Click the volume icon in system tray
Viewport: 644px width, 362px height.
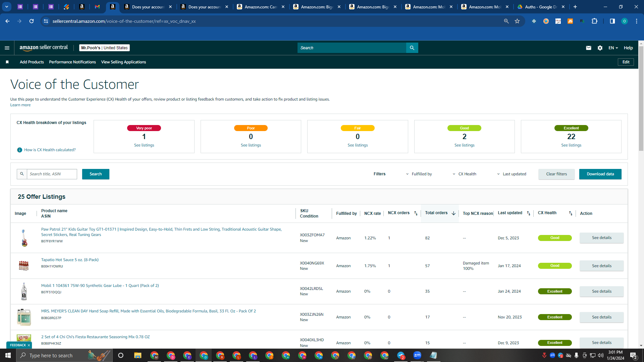click(x=600, y=355)
